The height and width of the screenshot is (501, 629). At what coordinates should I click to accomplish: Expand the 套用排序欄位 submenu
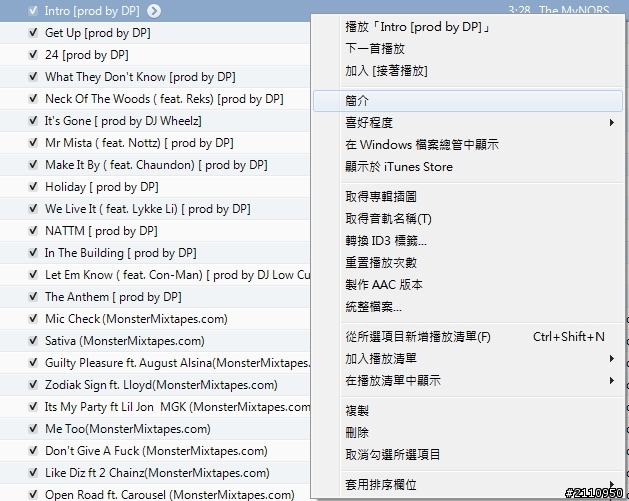(x=468, y=485)
